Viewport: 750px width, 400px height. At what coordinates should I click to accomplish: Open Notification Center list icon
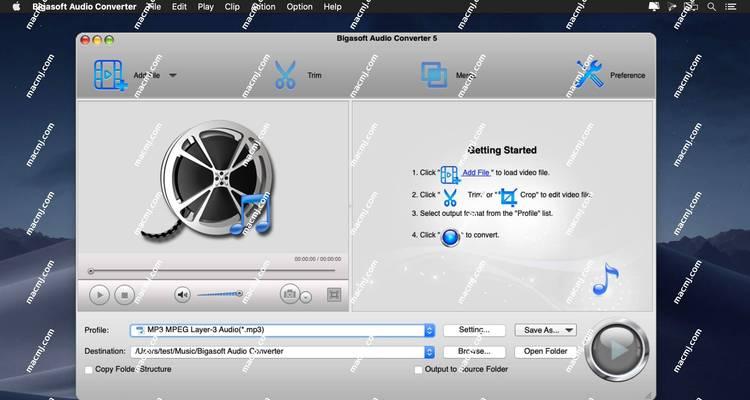click(730, 7)
